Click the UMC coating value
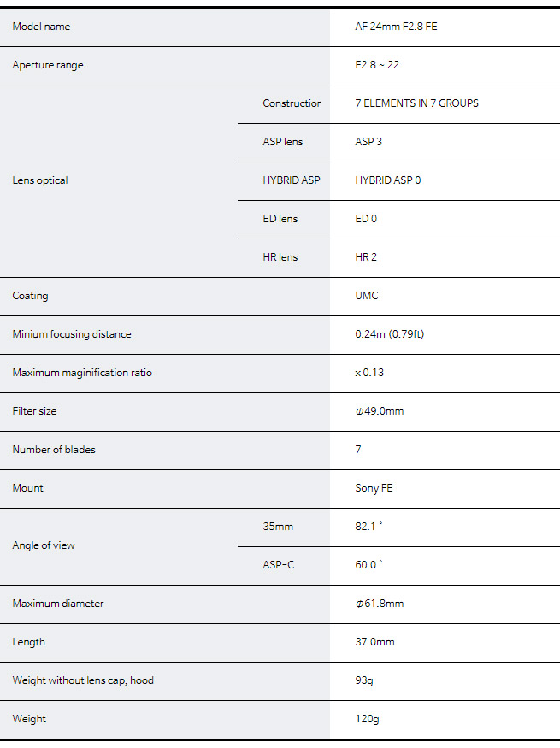 pyautogui.click(x=367, y=296)
